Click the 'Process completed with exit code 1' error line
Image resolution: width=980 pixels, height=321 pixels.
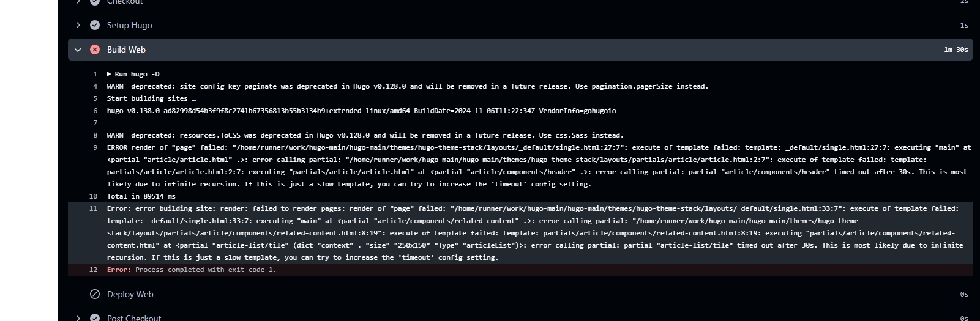click(x=205, y=270)
